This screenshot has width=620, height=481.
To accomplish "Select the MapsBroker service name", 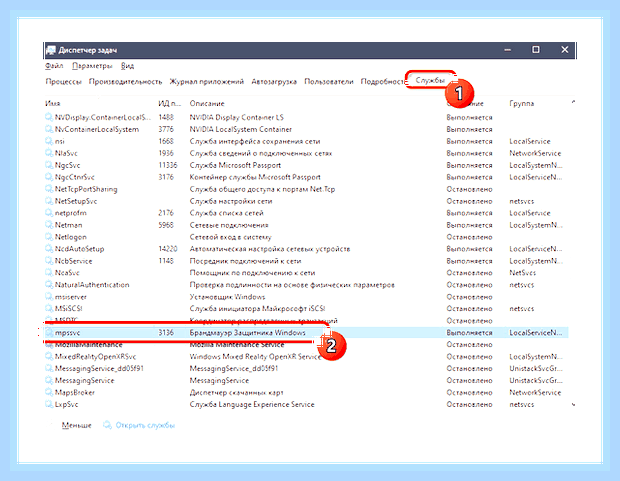I will pos(75,392).
